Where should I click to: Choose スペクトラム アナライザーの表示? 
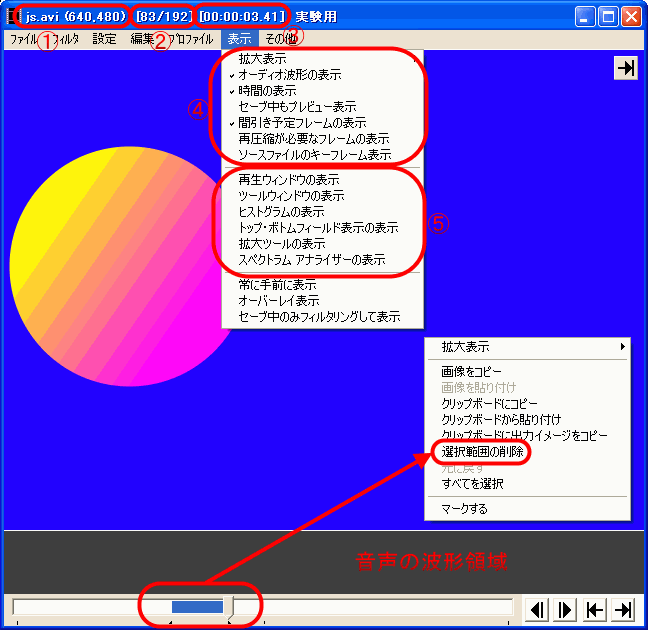[311, 259]
